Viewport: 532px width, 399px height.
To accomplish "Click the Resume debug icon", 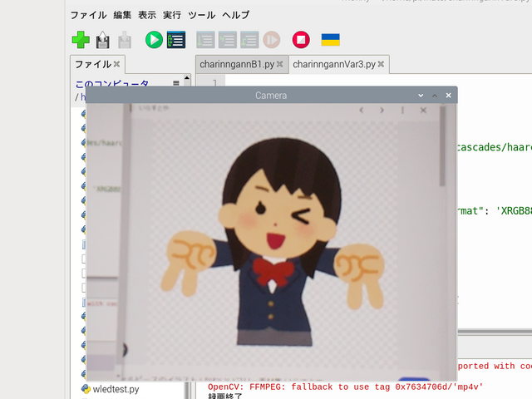I will [x=272, y=40].
